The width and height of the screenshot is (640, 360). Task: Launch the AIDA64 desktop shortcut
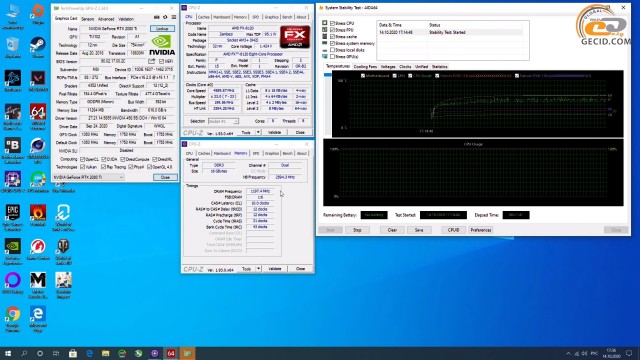(x=38, y=117)
